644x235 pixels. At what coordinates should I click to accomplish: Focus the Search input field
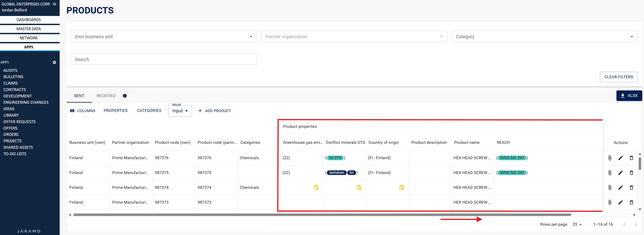164,59
